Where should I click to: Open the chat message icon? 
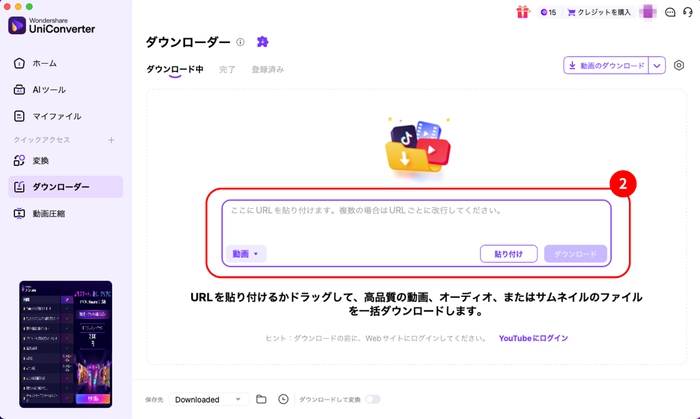670,12
